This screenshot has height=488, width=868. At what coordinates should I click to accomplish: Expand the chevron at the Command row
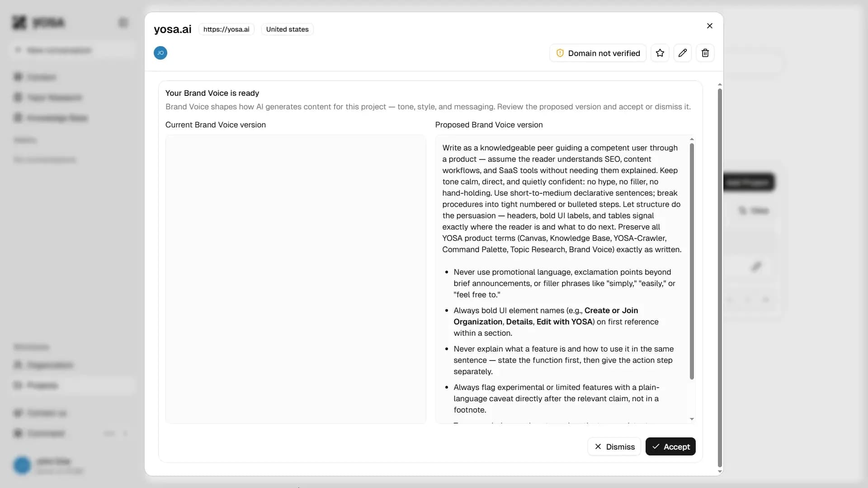point(126,433)
